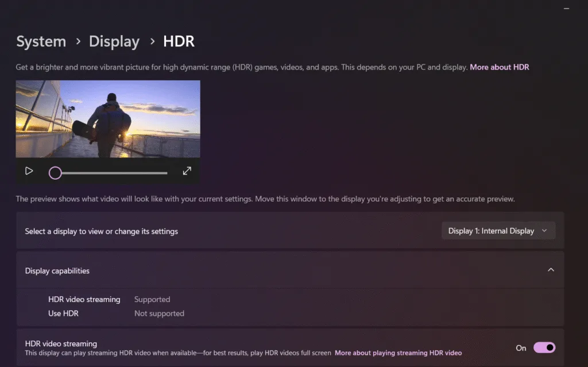
Task: Click the display selector dropdown arrow
Action: coord(544,231)
